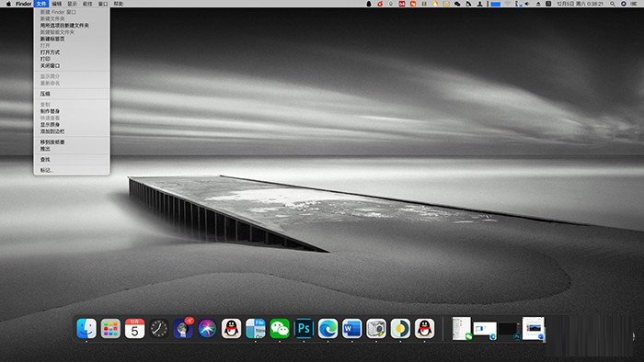This screenshot has height=362, width=644.
Task: Open the 显示 menu
Action: (x=73, y=4)
